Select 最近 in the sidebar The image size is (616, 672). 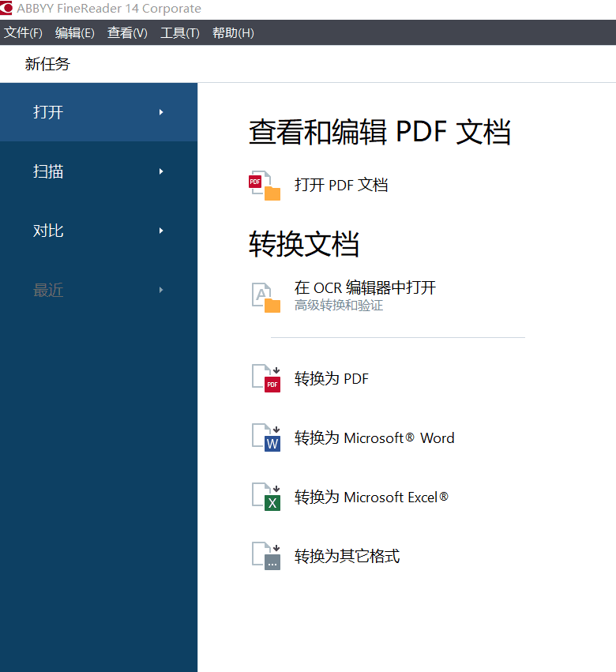point(99,290)
